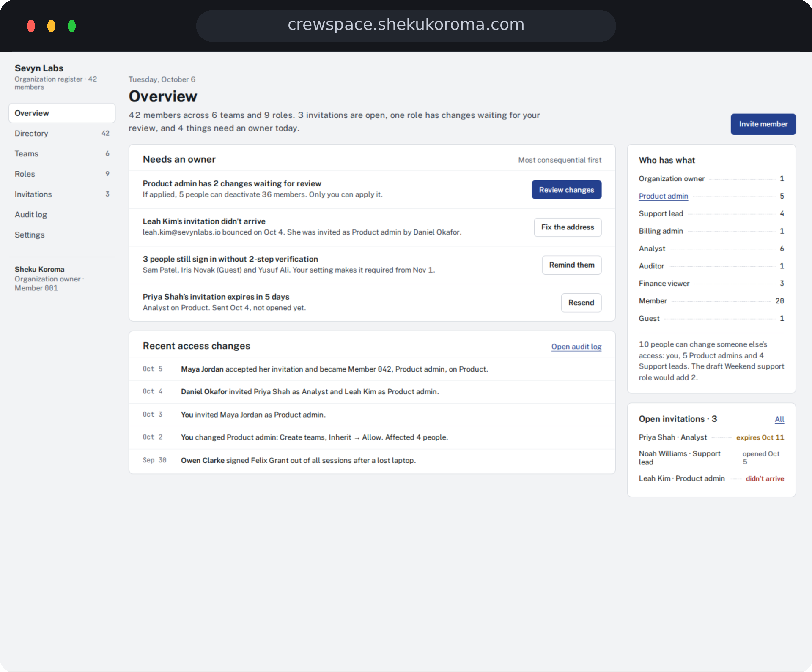Click the Oct 3 invited Maya Jordan entry
The width and height of the screenshot is (812, 672).
[x=372, y=415]
